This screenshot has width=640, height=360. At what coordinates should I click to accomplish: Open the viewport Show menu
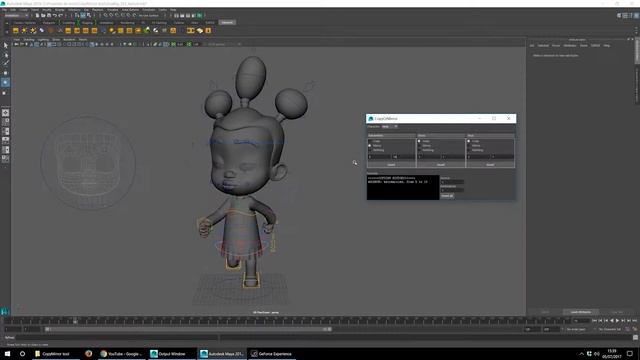tap(56, 40)
